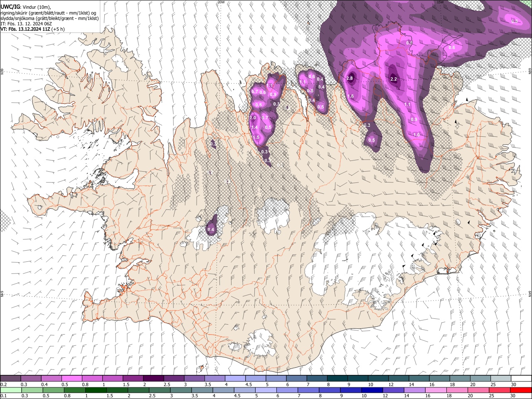
Task: Select the "1.6" snowfall value on the map
Action: click(350, 96)
